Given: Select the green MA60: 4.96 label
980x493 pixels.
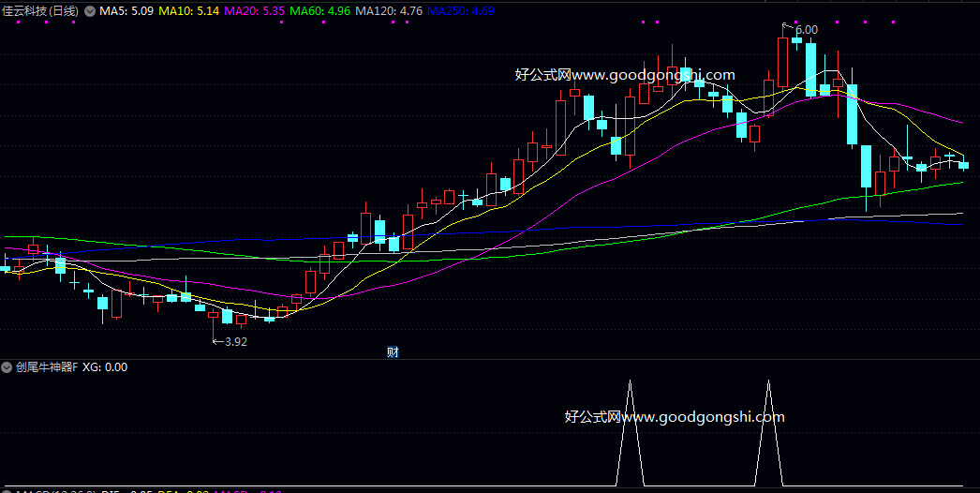Looking at the screenshot, I should pyautogui.click(x=321, y=11).
